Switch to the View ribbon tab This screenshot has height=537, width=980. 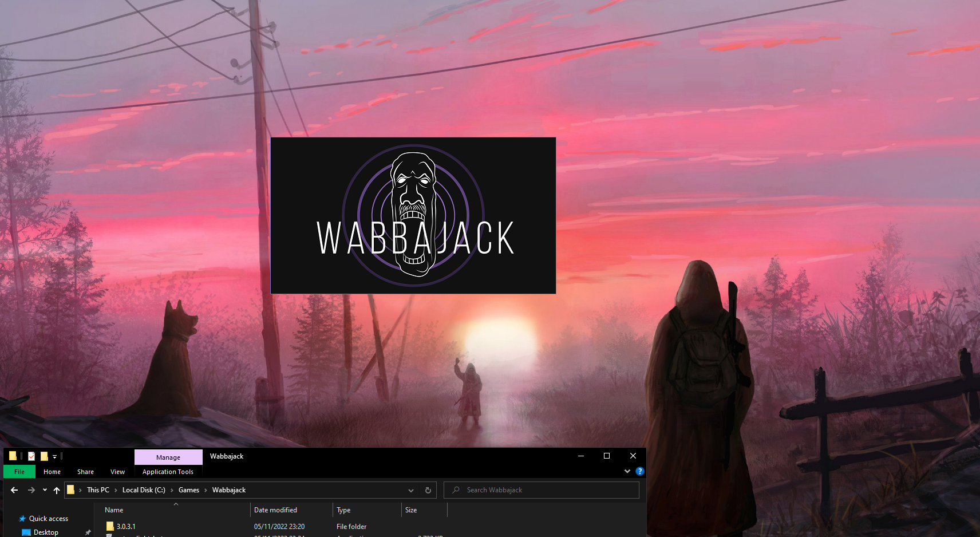point(118,472)
